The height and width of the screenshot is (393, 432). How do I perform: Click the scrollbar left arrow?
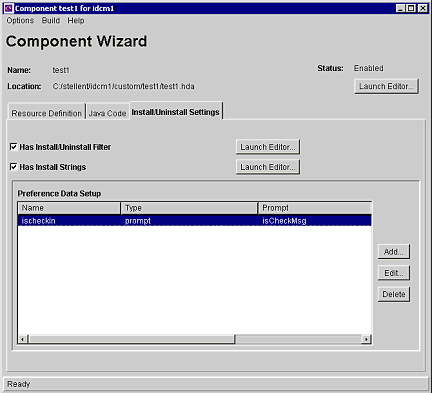pyautogui.click(x=23, y=339)
